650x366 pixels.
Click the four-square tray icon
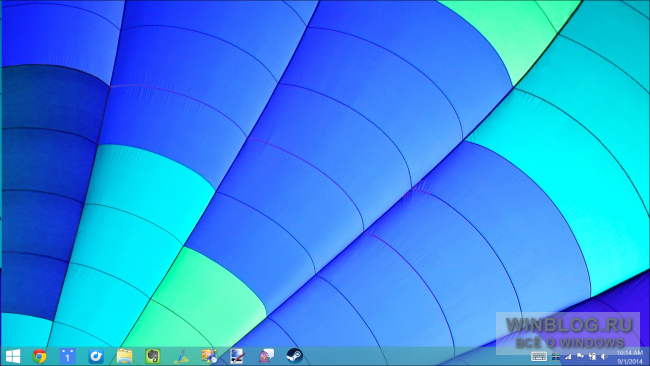[556, 356]
